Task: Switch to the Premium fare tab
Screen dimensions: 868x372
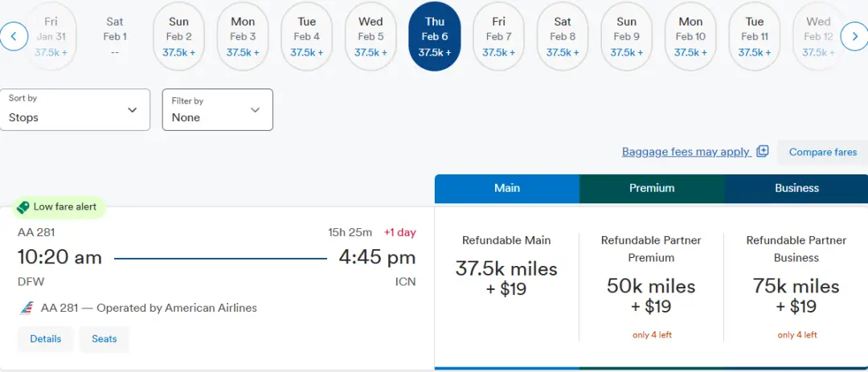Action: [x=651, y=188]
